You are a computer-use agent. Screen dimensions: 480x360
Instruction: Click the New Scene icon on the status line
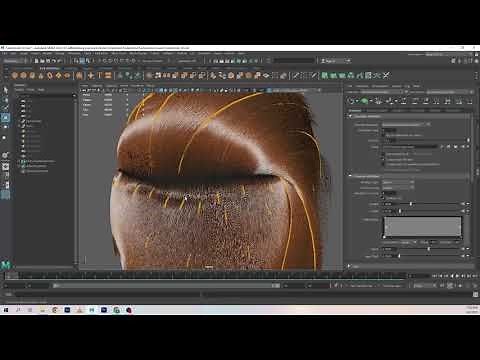click(x=37, y=61)
